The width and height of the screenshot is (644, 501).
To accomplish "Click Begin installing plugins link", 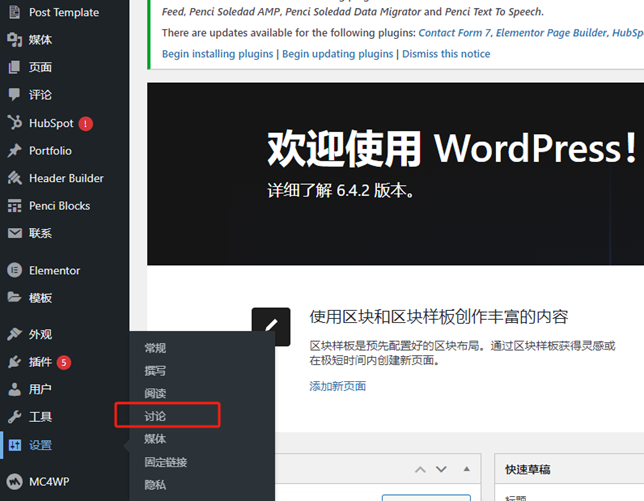I will (217, 54).
